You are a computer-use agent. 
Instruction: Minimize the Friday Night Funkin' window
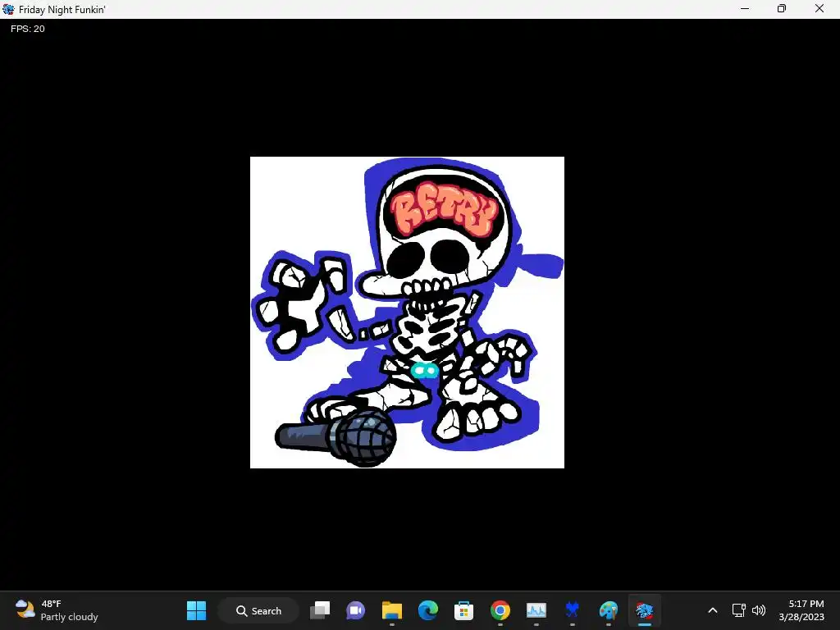pos(745,9)
